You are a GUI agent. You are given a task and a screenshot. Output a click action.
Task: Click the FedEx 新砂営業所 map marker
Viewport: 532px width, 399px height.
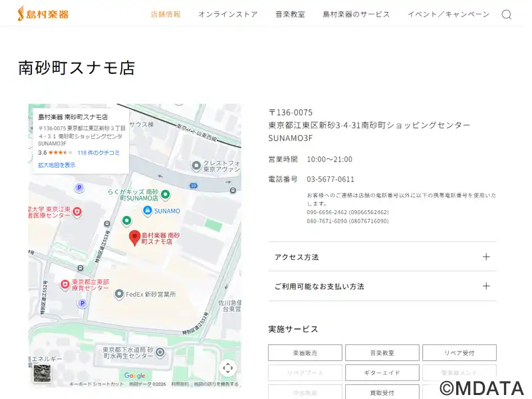click(x=119, y=294)
